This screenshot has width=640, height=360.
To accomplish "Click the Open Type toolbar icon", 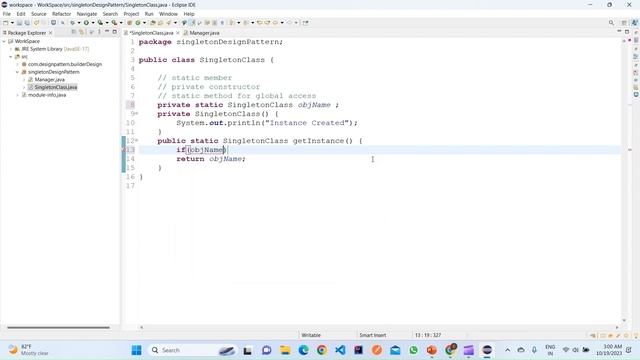I will (153, 23).
